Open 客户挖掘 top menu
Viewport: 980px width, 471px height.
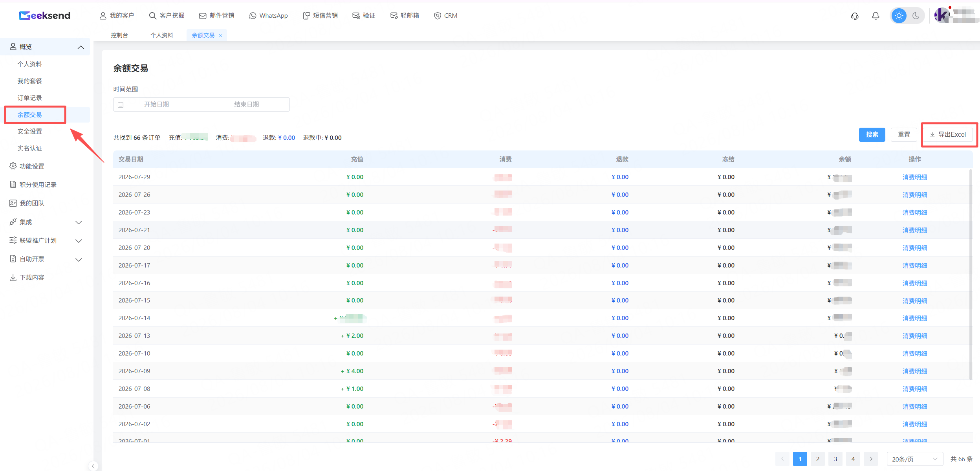pos(167,16)
